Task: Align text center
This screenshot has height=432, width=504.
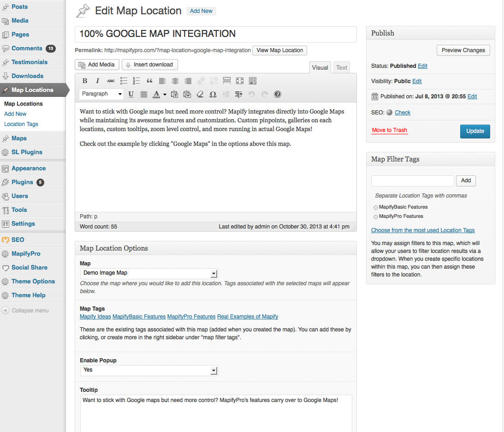Action: point(175,81)
